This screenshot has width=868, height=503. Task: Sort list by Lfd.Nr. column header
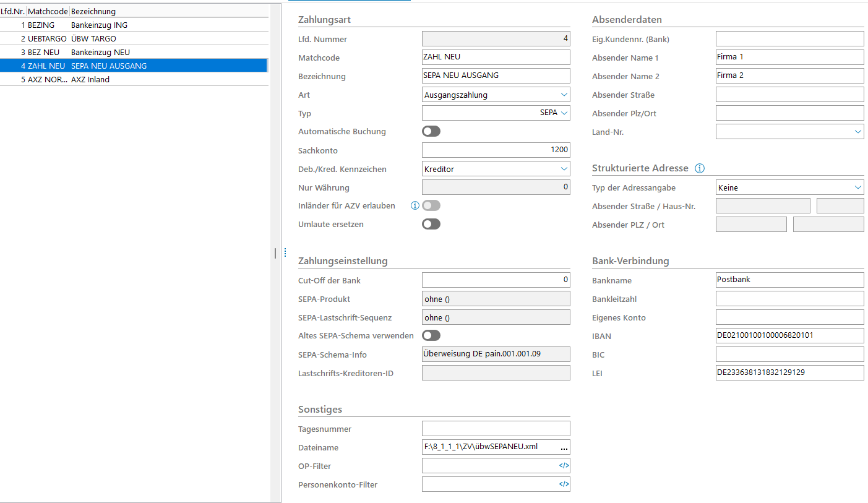(x=12, y=11)
